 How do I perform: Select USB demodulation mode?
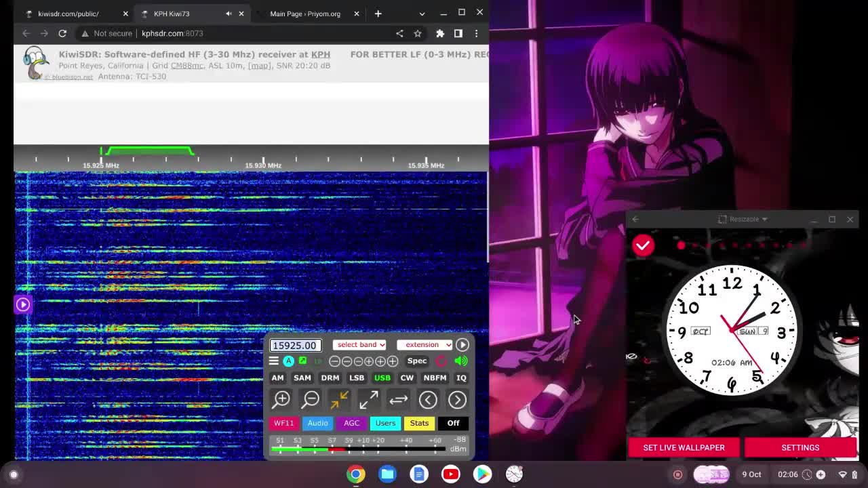click(382, 378)
